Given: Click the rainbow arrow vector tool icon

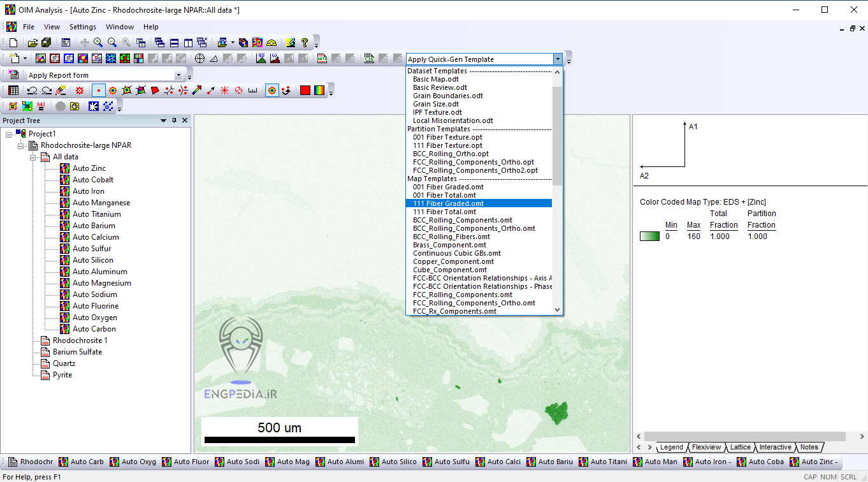Looking at the screenshot, I should [x=197, y=91].
